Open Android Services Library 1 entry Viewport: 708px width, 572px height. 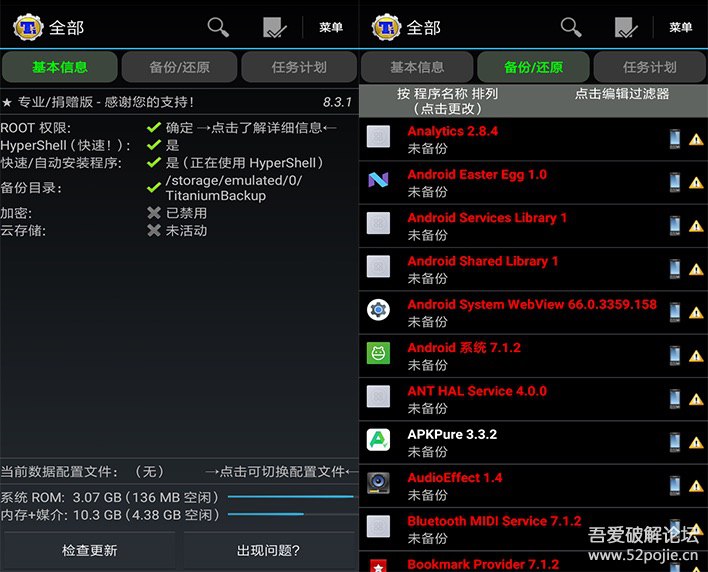pyautogui.click(x=533, y=226)
